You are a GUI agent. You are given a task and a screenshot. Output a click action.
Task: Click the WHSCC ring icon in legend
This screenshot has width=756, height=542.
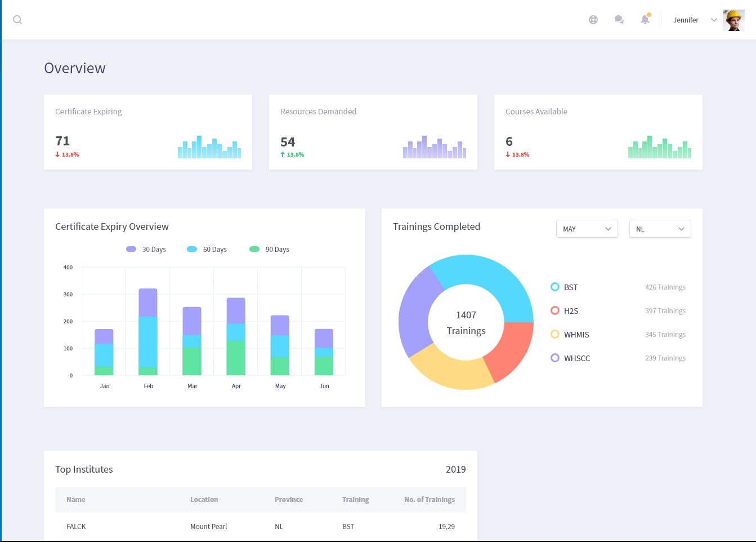555,358
